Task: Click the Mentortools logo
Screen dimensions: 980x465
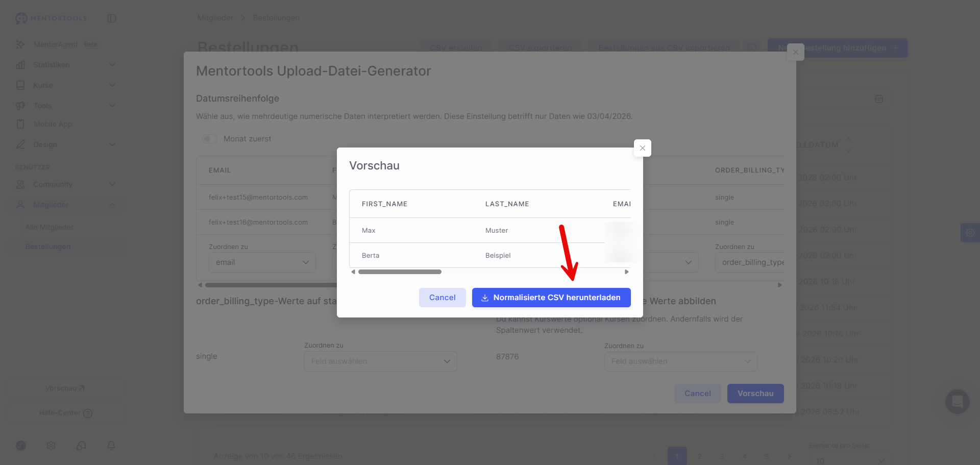Action: pos(51,18)
